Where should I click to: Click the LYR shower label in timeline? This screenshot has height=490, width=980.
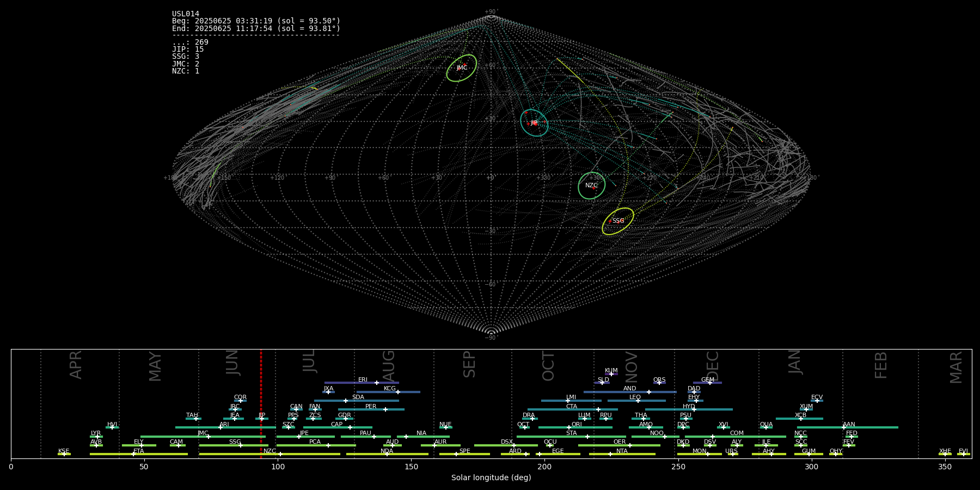(x=96, y=433)
